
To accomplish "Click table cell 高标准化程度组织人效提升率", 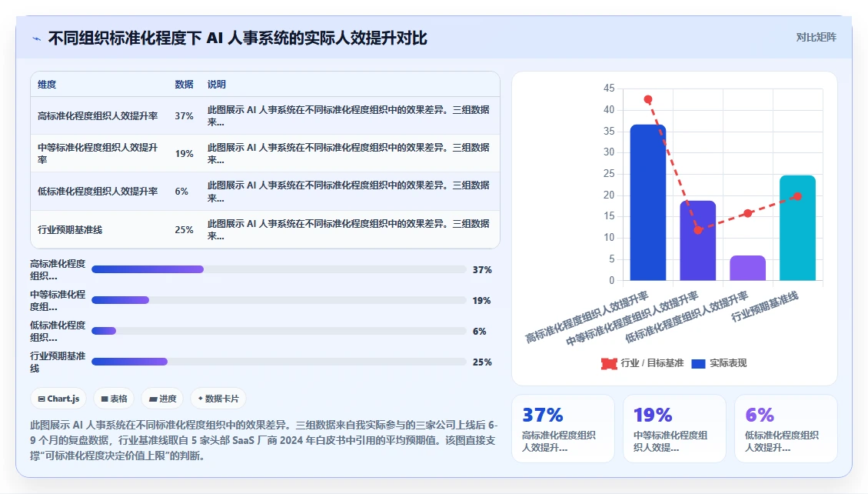I will [x=98, y=115].
